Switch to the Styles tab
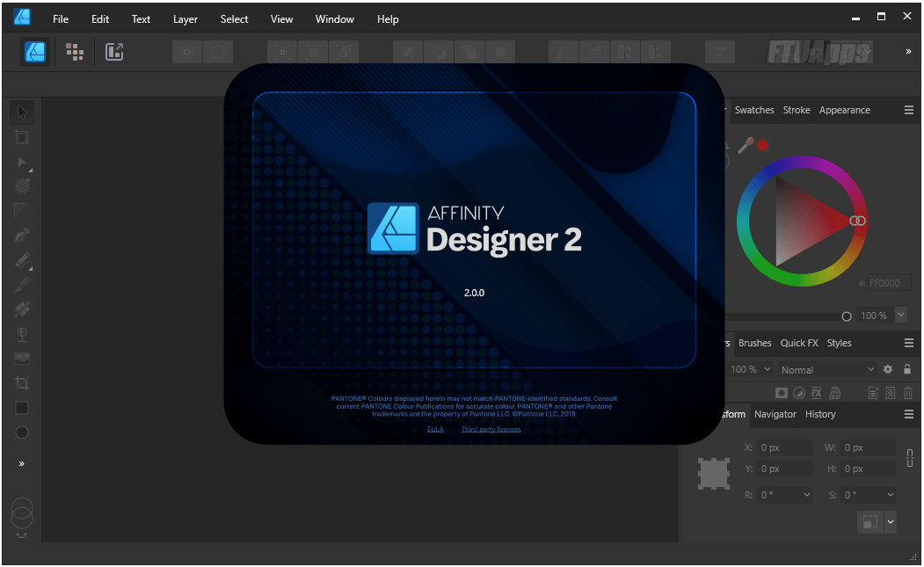 point(839,343)
